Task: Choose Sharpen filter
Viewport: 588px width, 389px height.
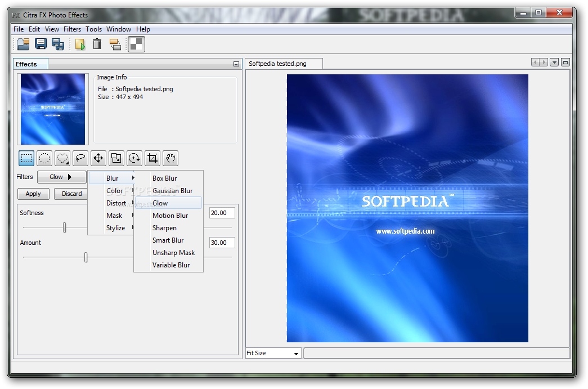Action: coord(168,227)
